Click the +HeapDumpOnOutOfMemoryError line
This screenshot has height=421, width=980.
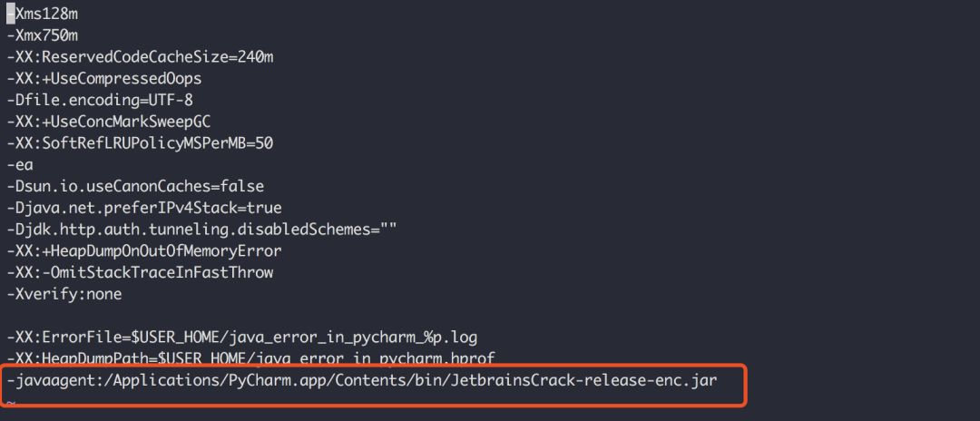pyautogui.click(x=144, y=251)
